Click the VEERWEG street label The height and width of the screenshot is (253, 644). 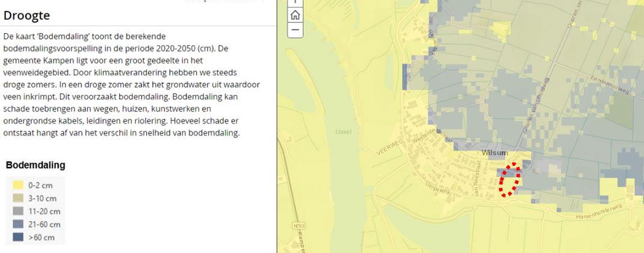click(391, 147)
